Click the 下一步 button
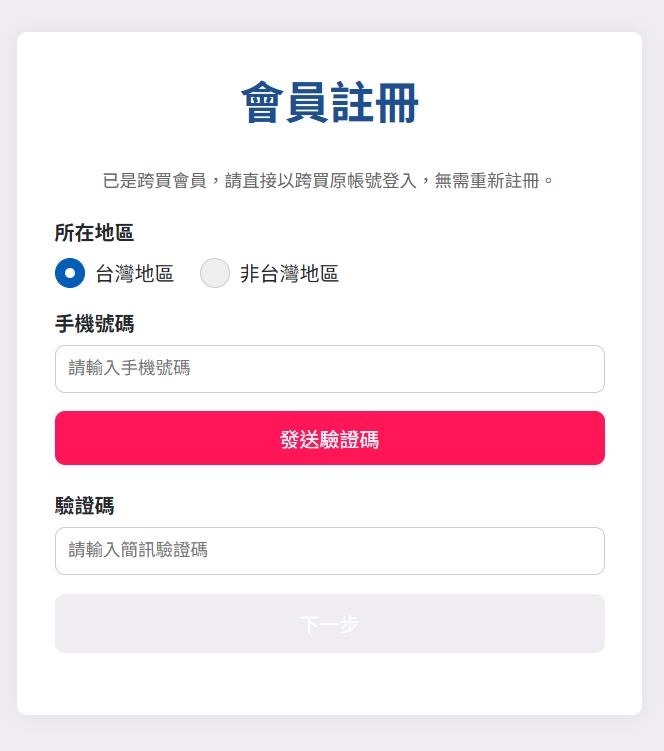 (x=330, y=624)
